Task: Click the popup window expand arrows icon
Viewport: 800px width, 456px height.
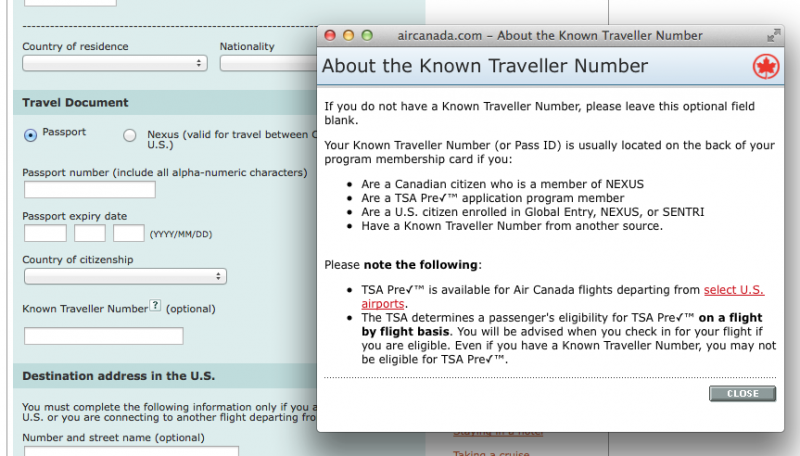Action: tap(773, 35)
